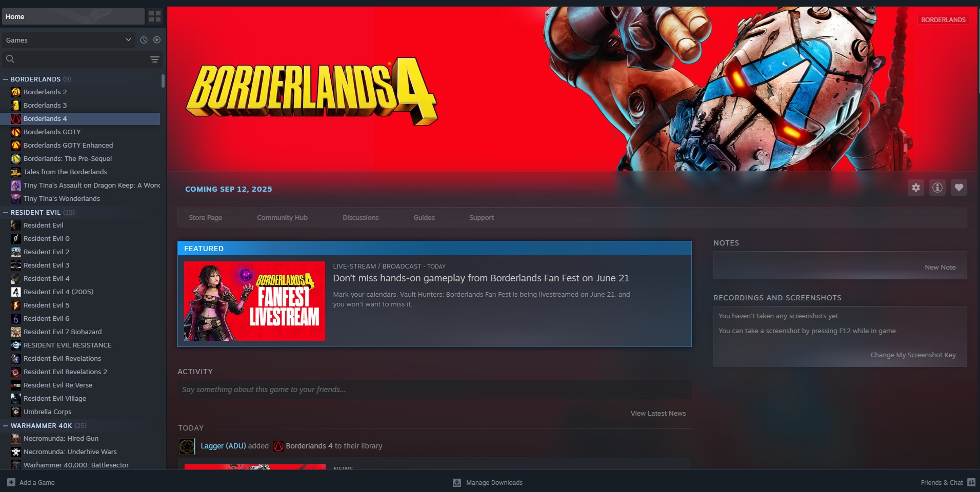Select Necromunda: Underhive Wars
Screen dimensions: 980x492
pos(70,452)
